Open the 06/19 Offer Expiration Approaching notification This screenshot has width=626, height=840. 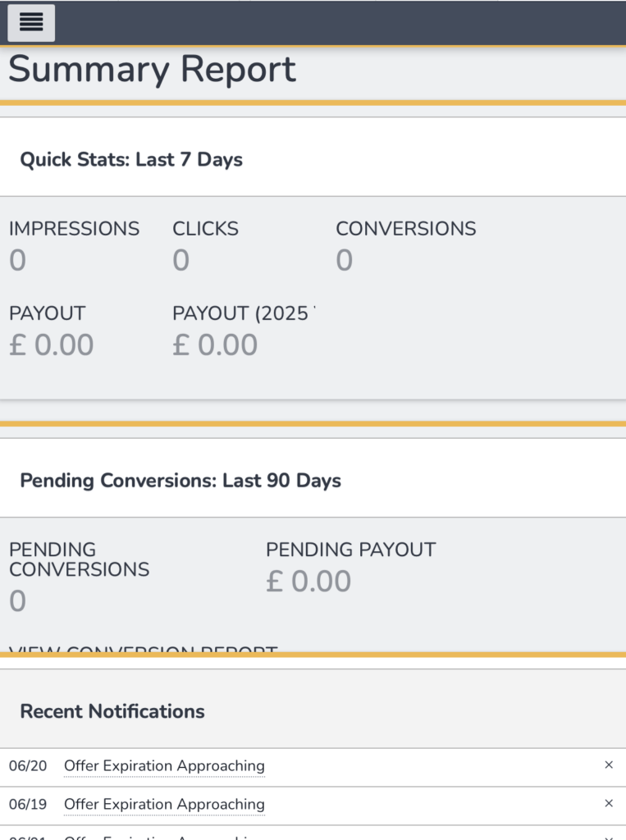click(164, 805)
